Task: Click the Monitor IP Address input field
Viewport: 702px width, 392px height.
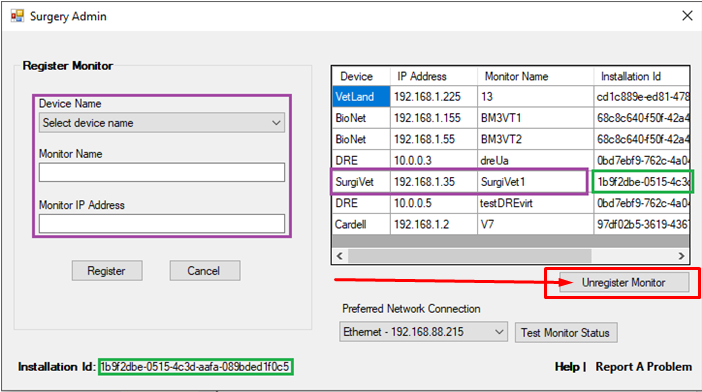Action: tap(162, 224)
